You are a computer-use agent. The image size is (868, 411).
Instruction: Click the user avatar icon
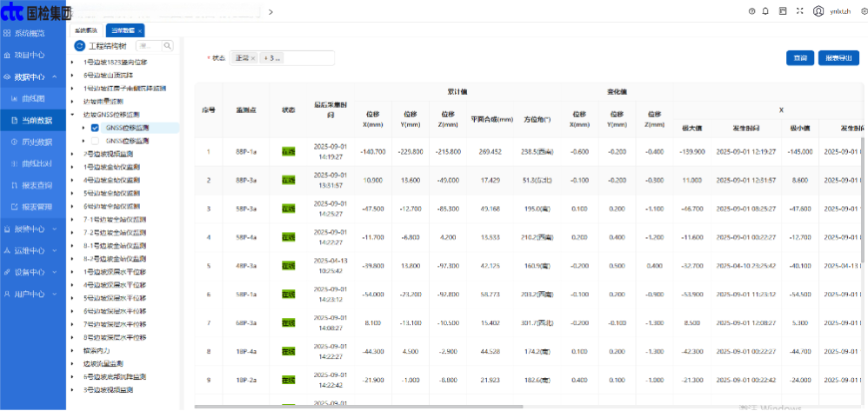[818, 11]
